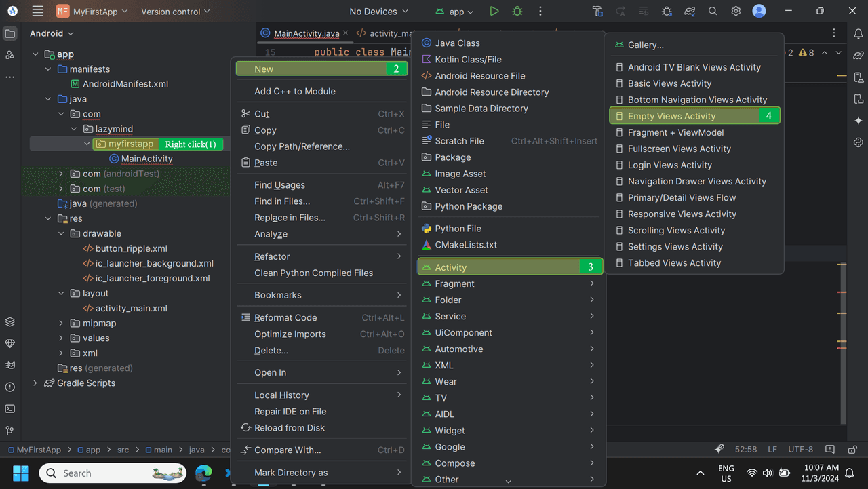Open the main hamburger menu
The image size is (868, 489).
(38, 11)
